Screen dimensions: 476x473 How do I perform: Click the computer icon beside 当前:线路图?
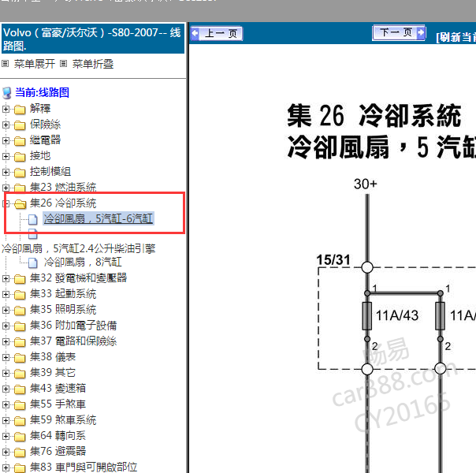6,93
